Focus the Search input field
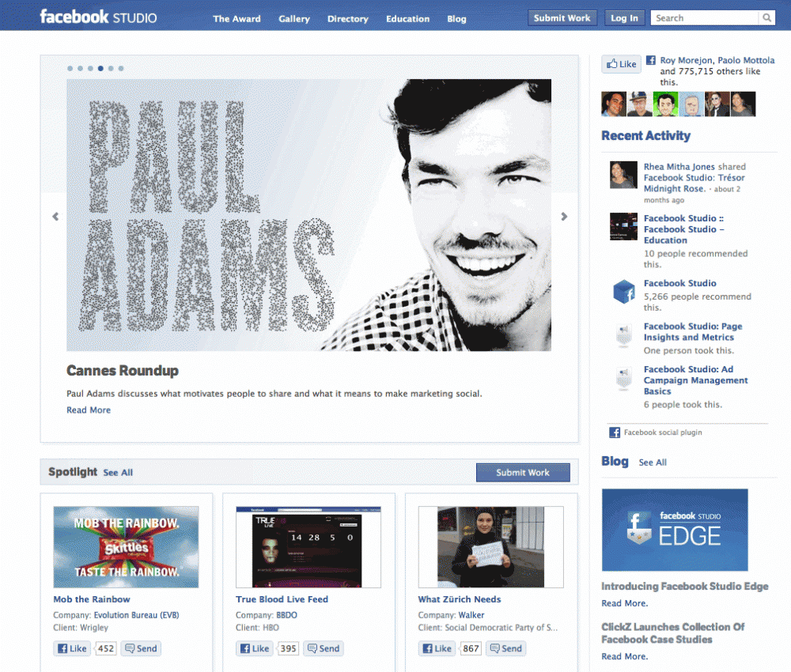 [x=704, y=18]
